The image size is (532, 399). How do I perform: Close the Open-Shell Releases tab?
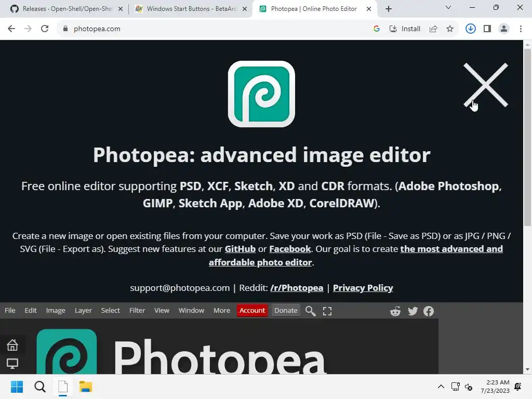point(121,9)
